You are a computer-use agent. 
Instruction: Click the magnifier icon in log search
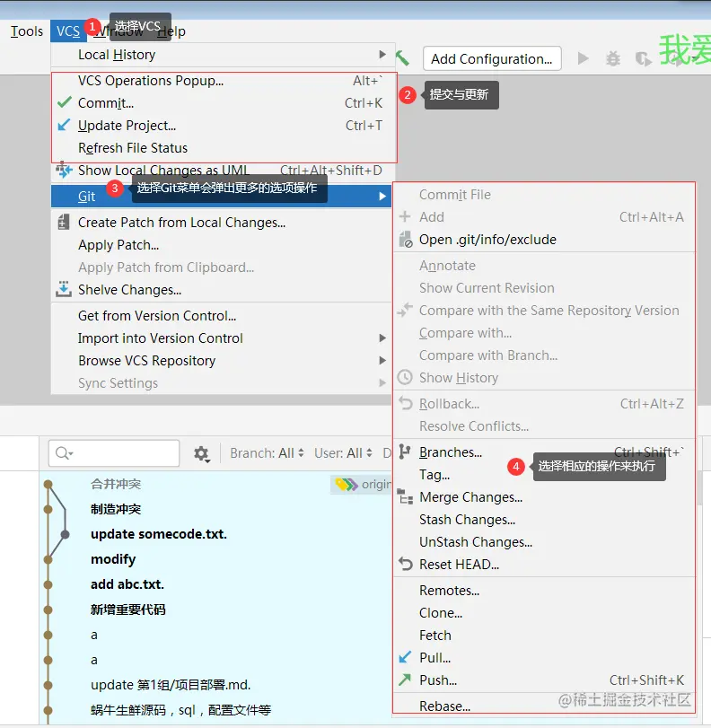pyautogui.click(x=63, y=452)
